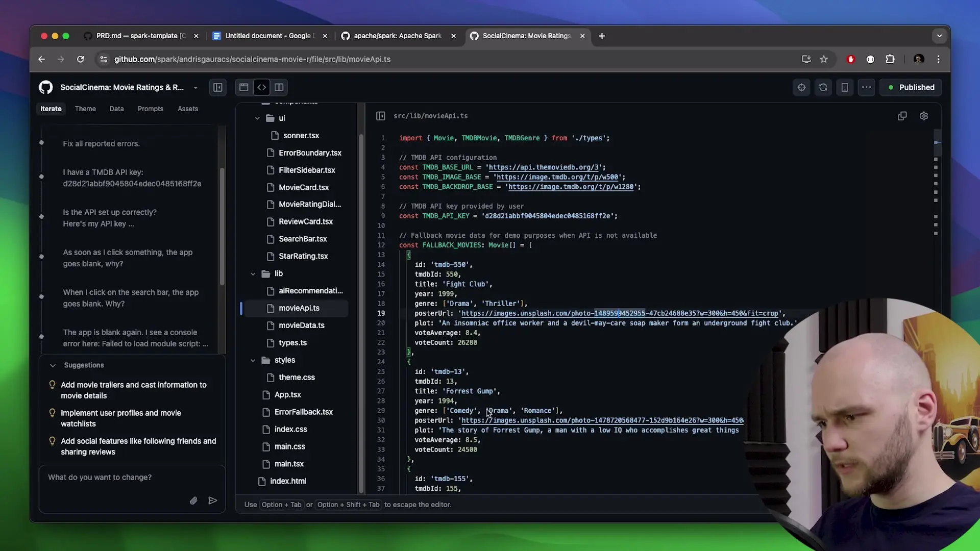Go forward with browser forward arrow
The height and width of the screenshot is (551, 980).
61,59
